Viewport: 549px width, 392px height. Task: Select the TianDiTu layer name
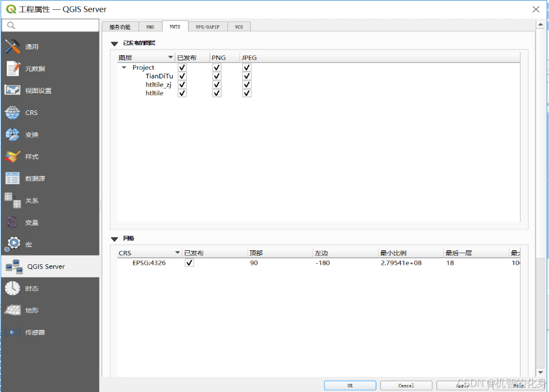159,76
